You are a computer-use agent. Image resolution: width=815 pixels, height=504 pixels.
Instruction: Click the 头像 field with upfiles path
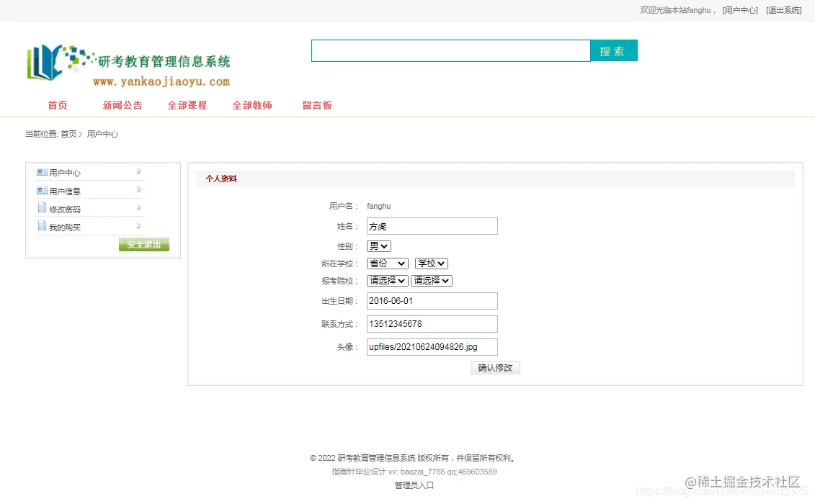pos(432,346)
